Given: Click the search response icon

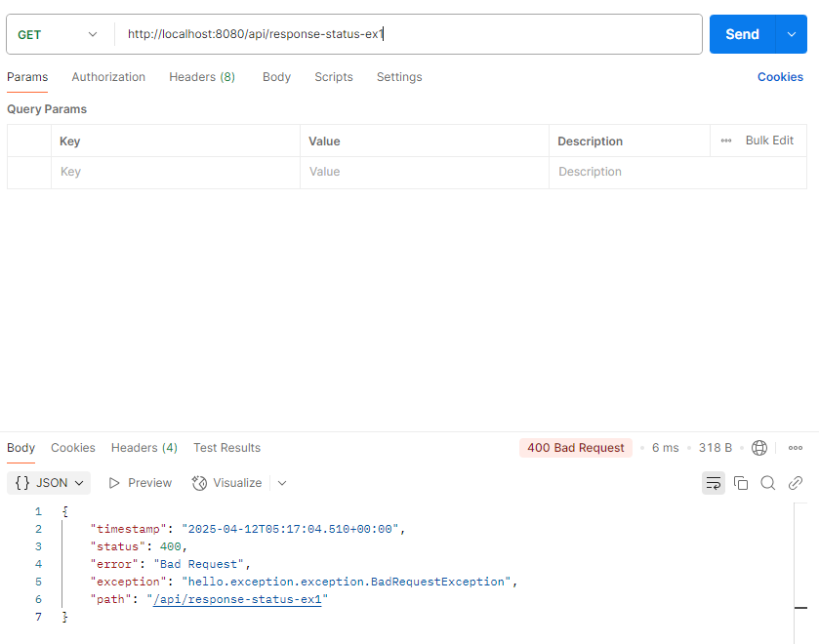Looking at the screenshot, I should click(768, 483).
